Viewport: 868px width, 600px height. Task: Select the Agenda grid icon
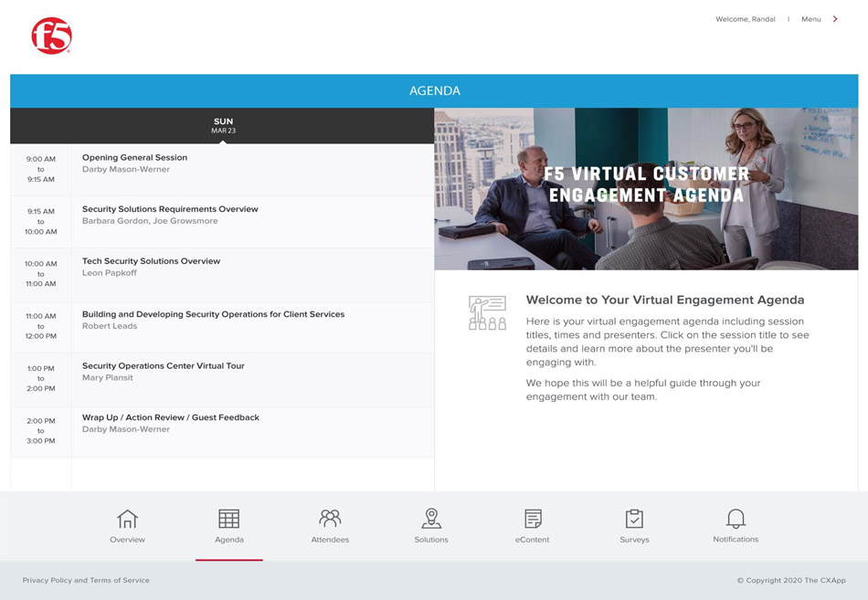pos(228,519)
